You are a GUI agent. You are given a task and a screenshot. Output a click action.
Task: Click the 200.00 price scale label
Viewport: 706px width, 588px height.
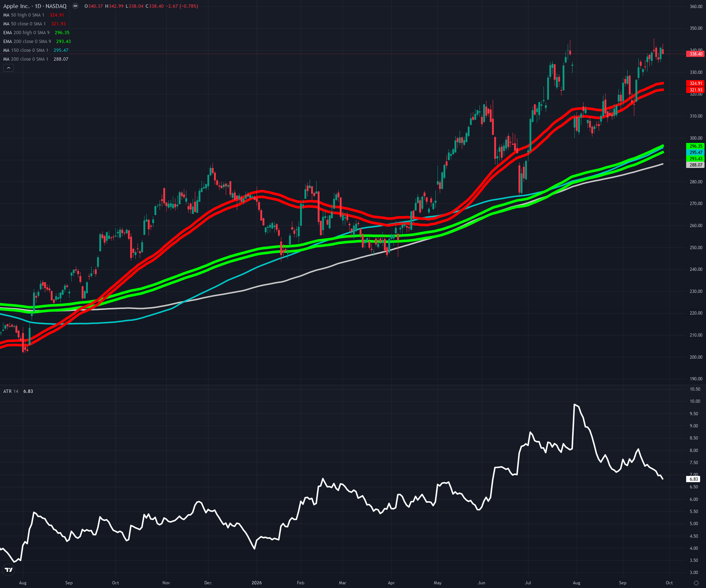pos(696,357)
